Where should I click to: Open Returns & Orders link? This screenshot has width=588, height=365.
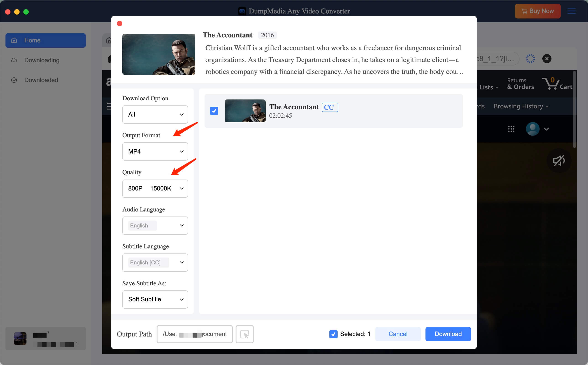pos(520,83)
